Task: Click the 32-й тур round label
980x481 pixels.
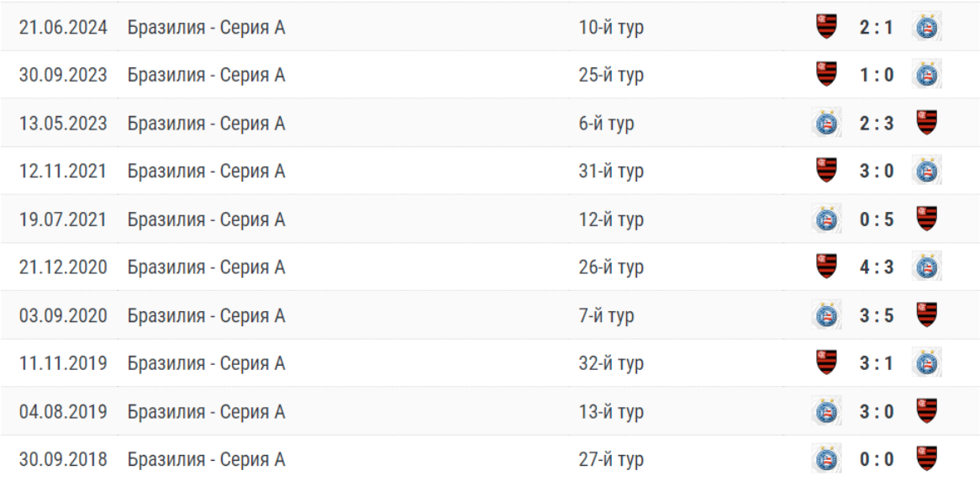Action: coord(611,363)
